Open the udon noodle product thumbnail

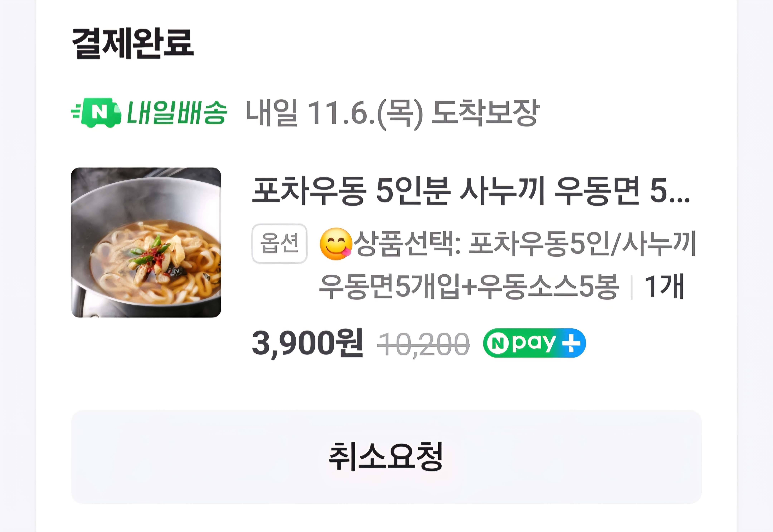click(x=146, y=242)
